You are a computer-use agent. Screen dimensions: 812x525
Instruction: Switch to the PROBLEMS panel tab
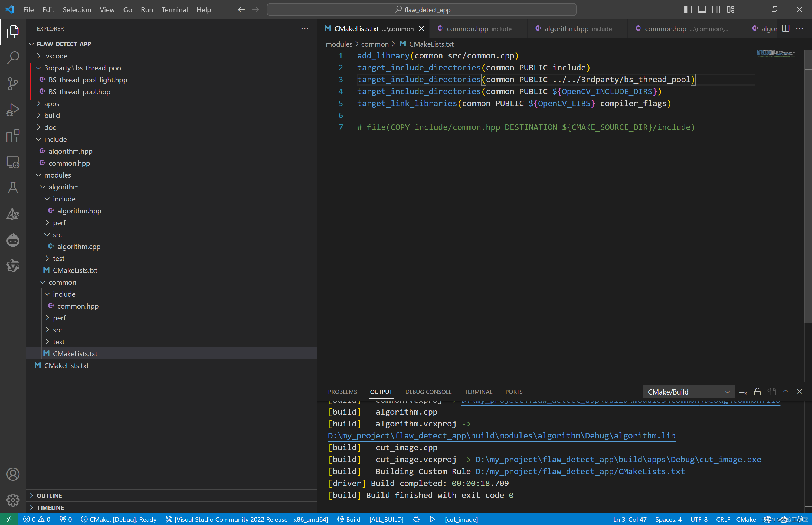coord(342,392)
